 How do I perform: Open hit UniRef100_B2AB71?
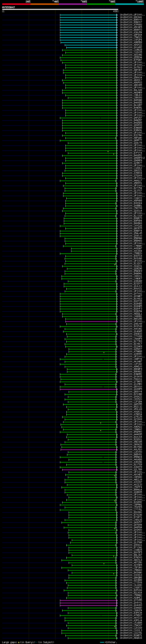click(x=131, y=635)
